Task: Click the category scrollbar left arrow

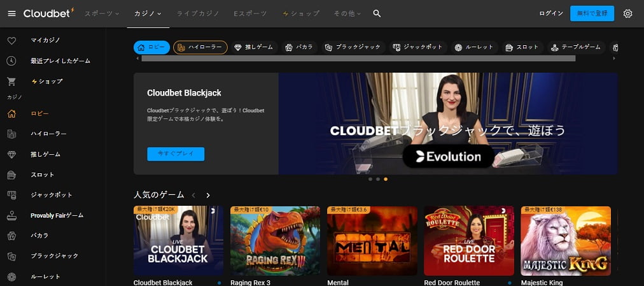Action: [x=137, y=59]
